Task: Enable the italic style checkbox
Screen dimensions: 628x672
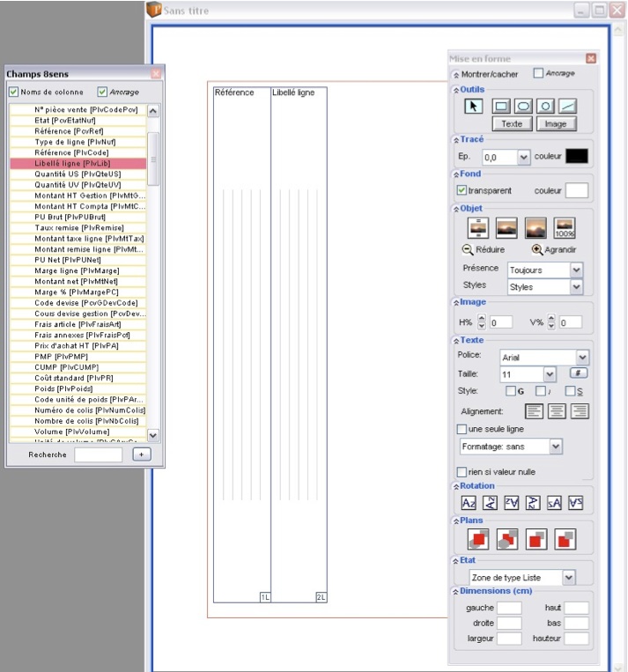Action: click(x=541, y=391)
